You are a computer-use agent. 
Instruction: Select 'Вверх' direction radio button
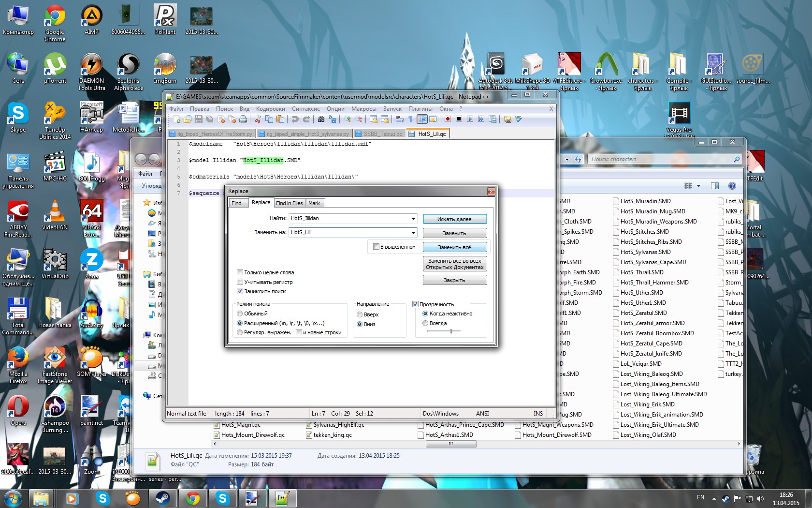click(x=360, y=314)
